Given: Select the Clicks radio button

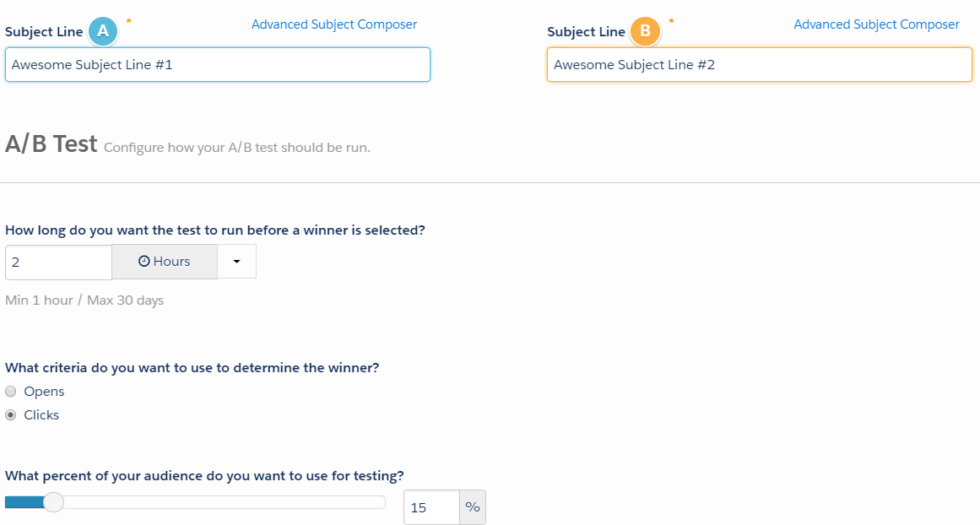Looking at the screenshot, I should 9,414.
